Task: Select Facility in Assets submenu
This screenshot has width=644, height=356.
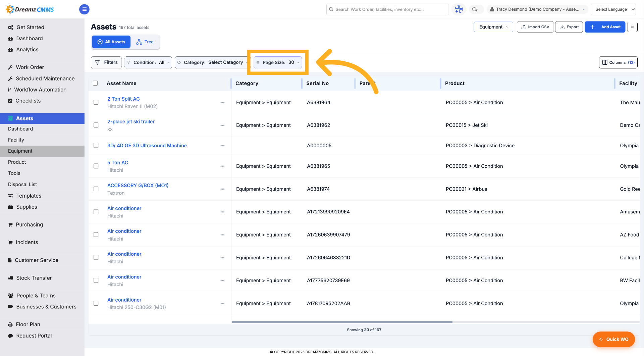Action: (x=16, y=140)
